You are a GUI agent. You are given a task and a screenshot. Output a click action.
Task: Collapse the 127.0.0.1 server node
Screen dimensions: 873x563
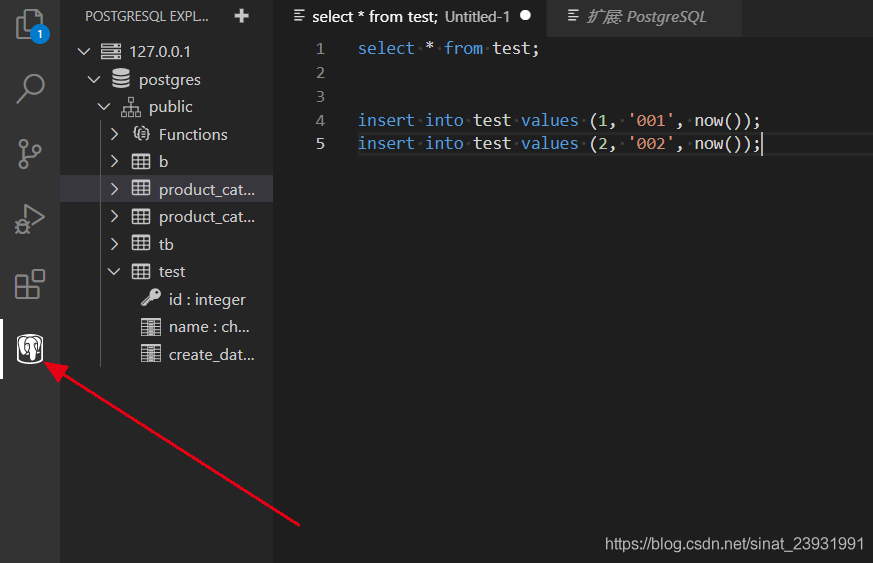pos(83,52)
